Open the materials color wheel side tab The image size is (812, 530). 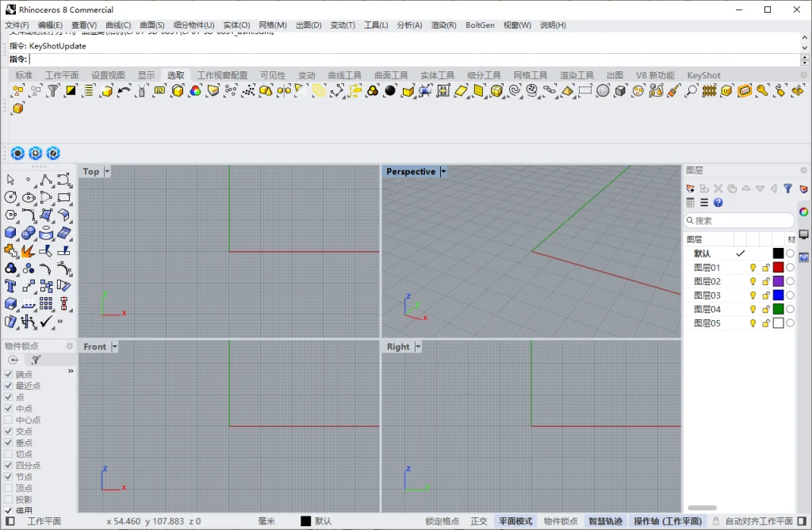pos(804,212)
